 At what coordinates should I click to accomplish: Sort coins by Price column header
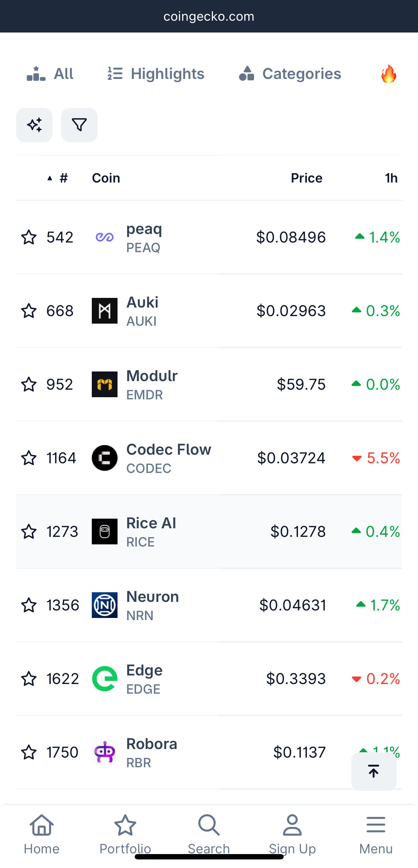(307, 178)
